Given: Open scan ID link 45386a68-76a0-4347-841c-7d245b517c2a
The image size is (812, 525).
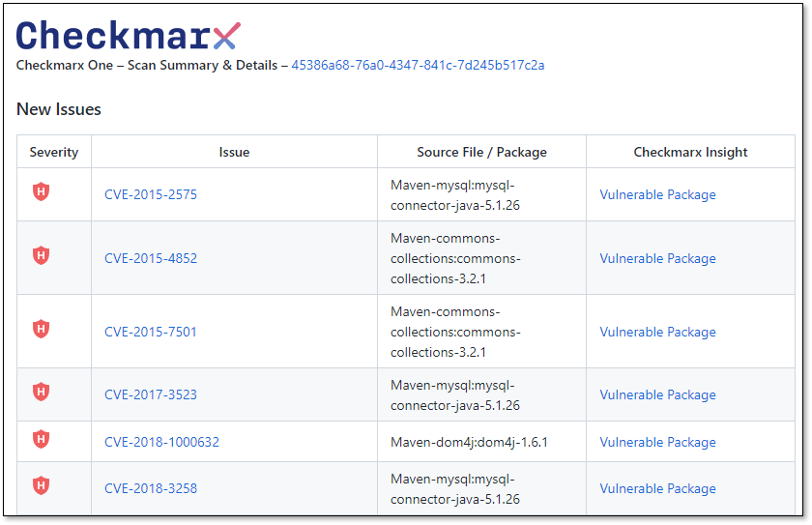Looking at the screenshot, I should click(x=418, y=65).
